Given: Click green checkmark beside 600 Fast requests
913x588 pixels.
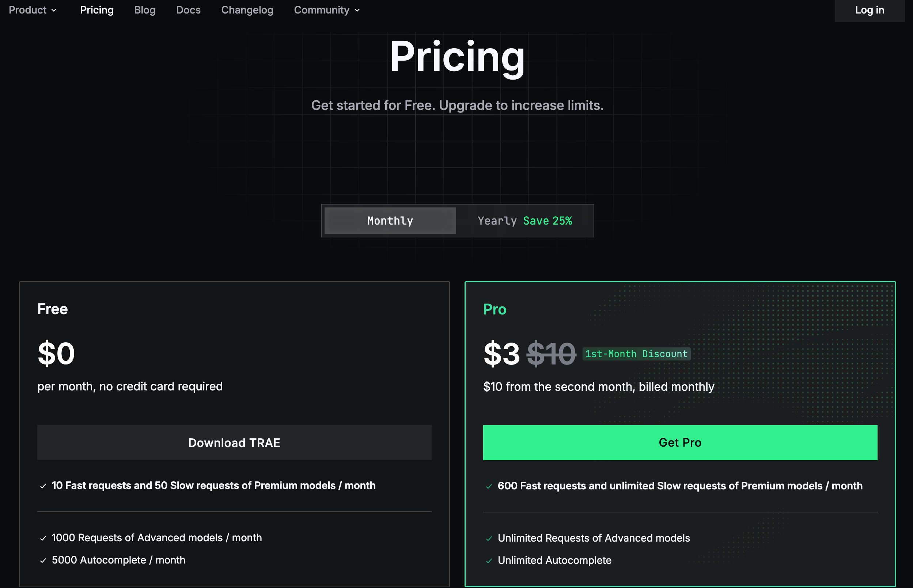Looking at the screenshot, I should 489,486.
